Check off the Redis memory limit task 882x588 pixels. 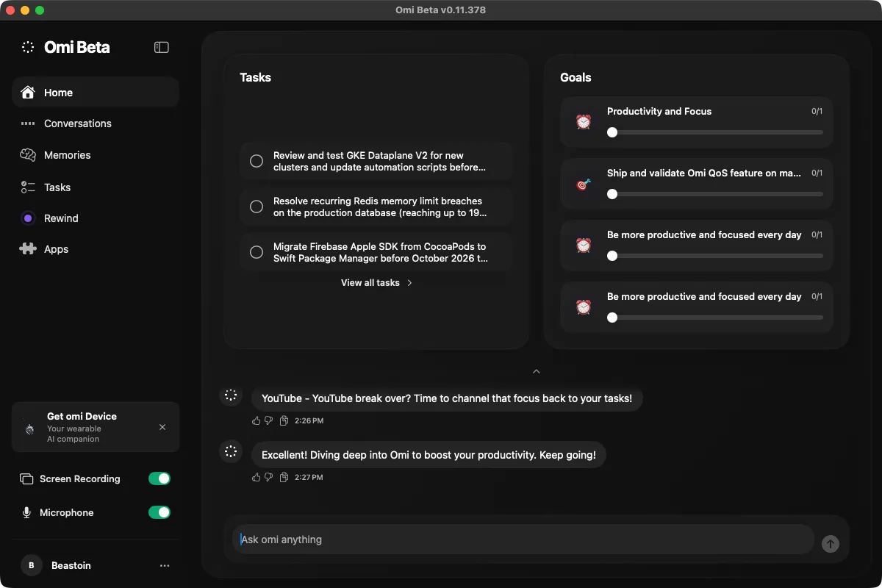[x=257, y=207]
